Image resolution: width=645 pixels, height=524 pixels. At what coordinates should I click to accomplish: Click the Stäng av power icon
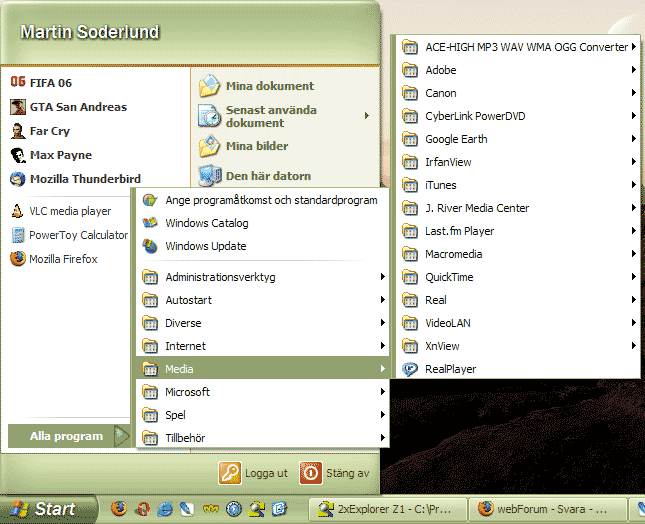pyautogui.click(x=311, y=473)
